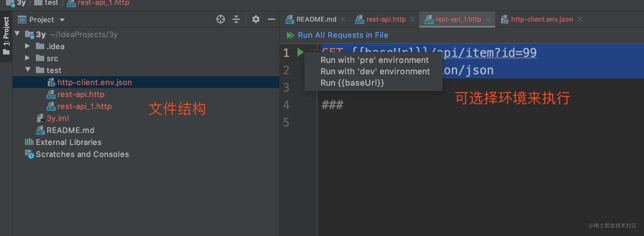Screen dimensions: 644x236
Task: Click the 3y project folder icon in the tree
Action: (x=29, y=35)
